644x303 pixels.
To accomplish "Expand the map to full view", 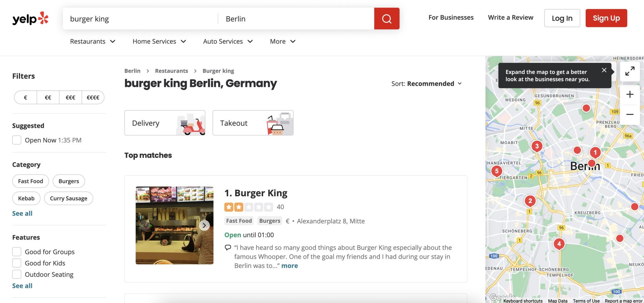I will coord(630,71).
